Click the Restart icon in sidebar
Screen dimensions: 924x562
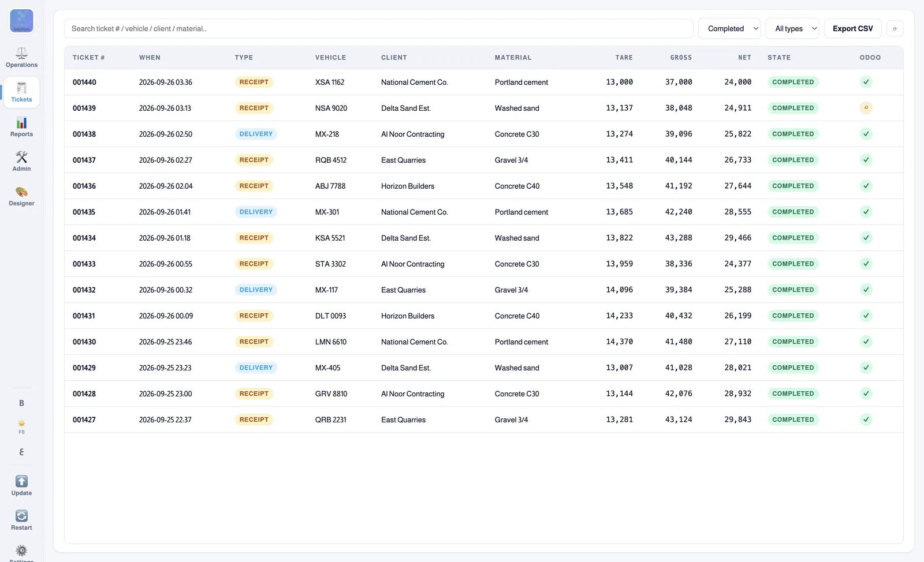[21, 516]
